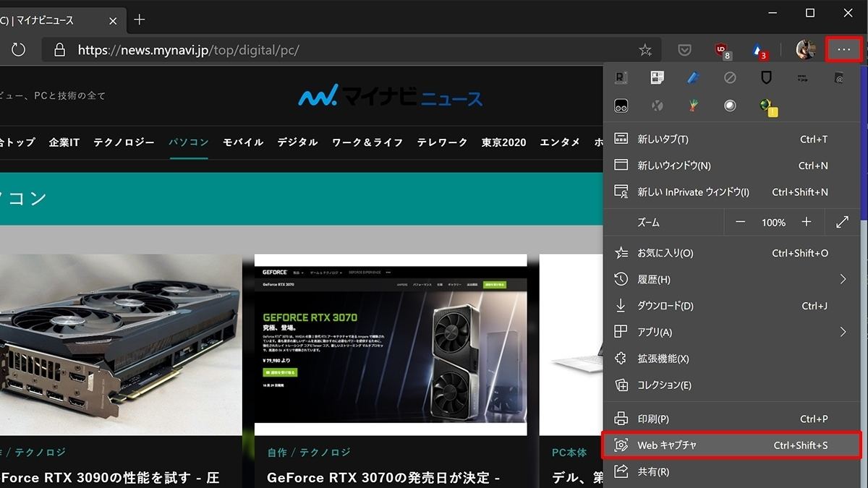Click the gray circle-slash extension icon
The width and height of the screenshot is (868, 488).
click(x=730, y=77)
